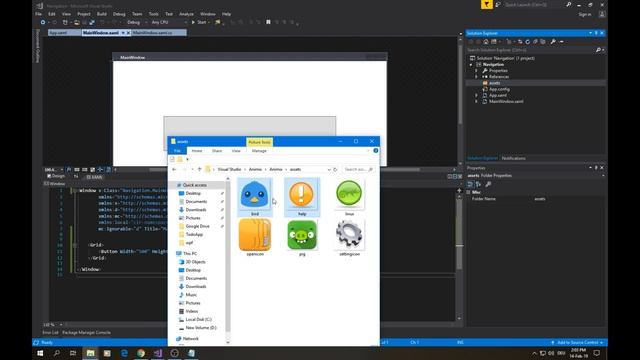Click the Edge taskbar icon
This screenshot has width=640, height=360.
(x=124, y=353)
